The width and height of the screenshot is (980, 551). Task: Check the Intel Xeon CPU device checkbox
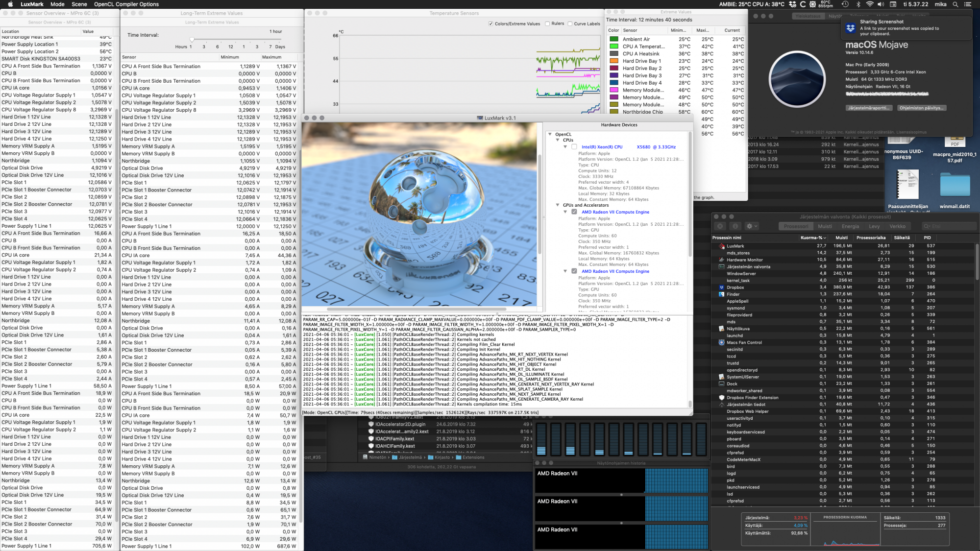click(x=574, y=147)
